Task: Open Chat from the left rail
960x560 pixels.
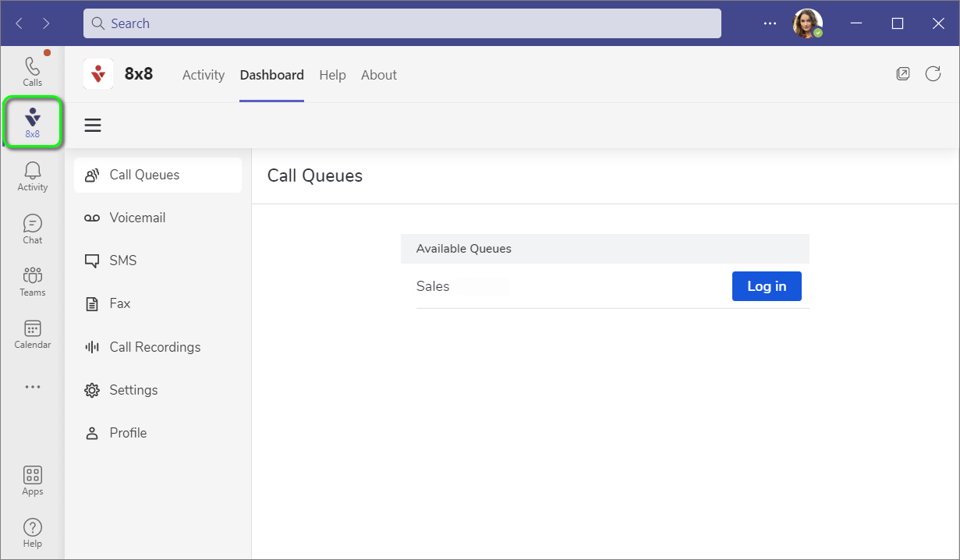Action: point(32,229)
